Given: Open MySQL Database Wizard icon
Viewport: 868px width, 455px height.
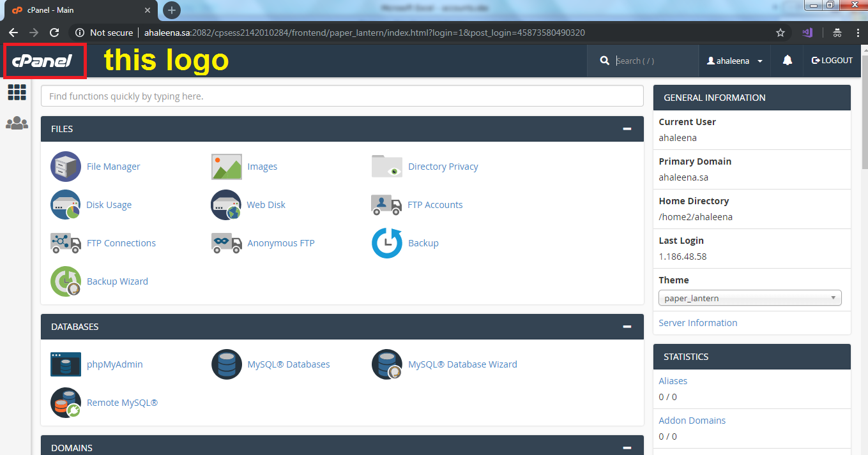Looking at the screenshot, I should pos(387,364).
